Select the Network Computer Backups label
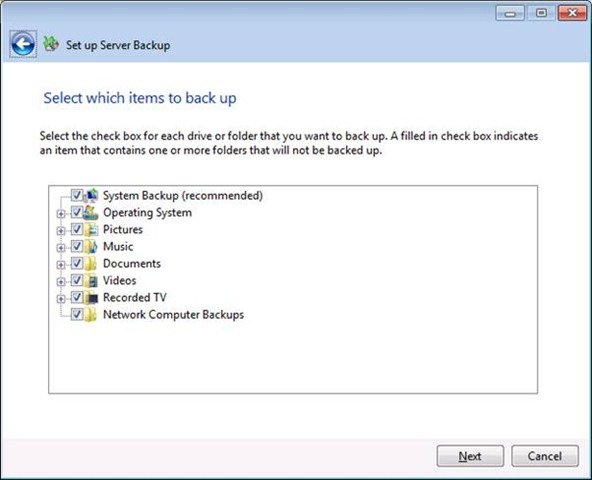The width and height of the screenshot is (592, 480). tap(174, 315)
